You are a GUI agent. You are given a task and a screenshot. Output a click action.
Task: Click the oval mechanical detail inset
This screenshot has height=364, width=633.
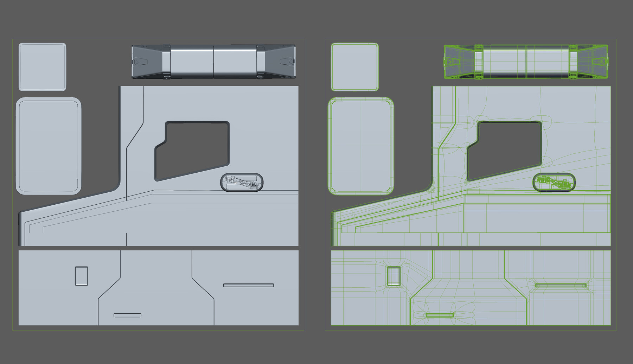pyautogui.click(x=242, y=182)
